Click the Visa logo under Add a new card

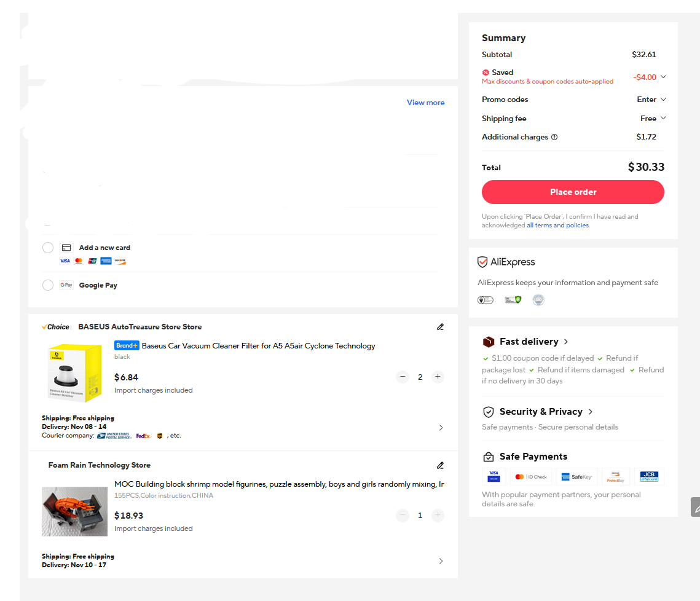click(65, 261)
